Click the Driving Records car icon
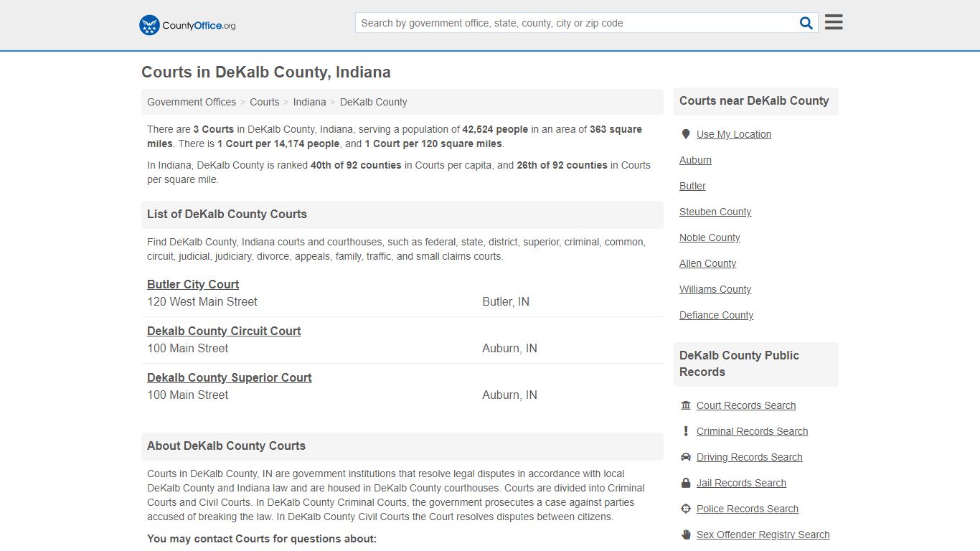The width and height of the screenshot is (980, 551). [686, 457]
